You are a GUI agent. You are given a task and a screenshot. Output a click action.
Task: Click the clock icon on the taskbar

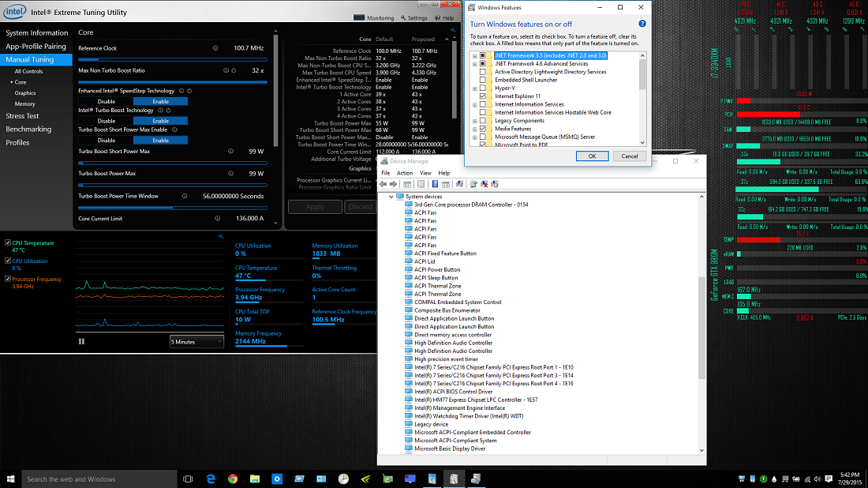(343, 479)
